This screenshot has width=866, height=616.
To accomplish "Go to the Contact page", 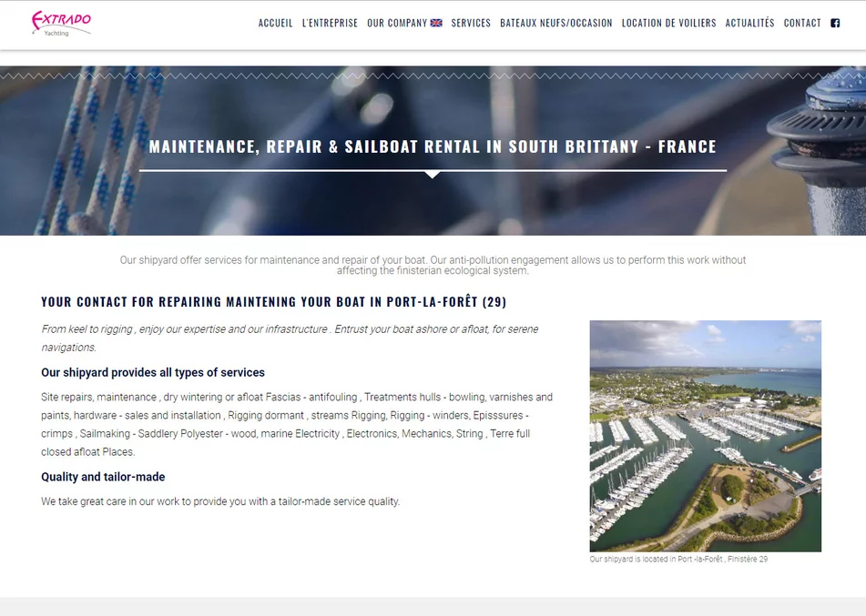I will click(x=802, y=23).
